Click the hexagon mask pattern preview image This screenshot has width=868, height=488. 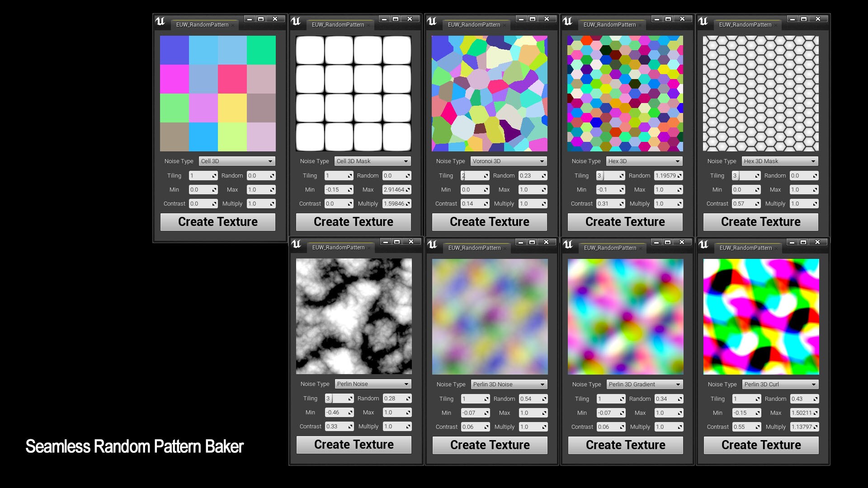click(x=761, y=94)
